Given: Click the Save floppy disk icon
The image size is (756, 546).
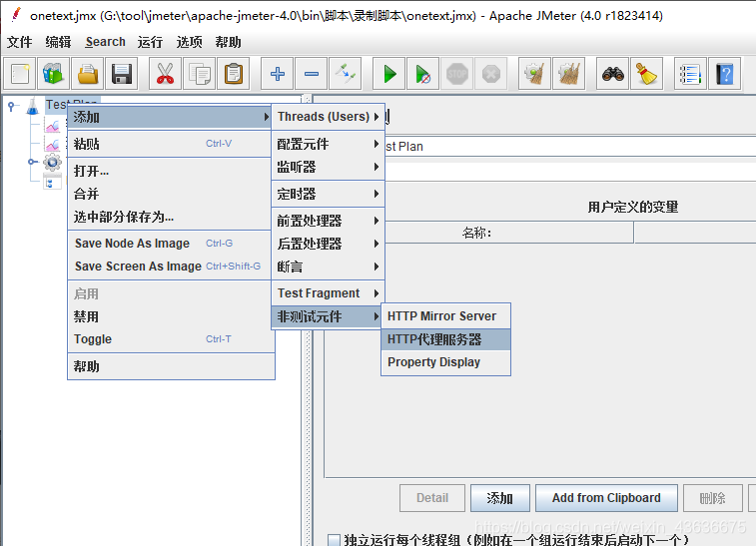Looking at the screenshot, I should 122,74.
